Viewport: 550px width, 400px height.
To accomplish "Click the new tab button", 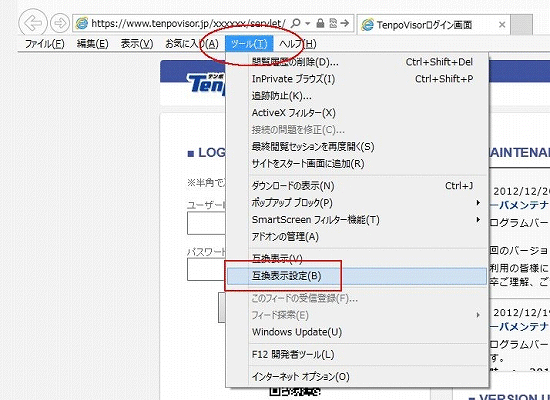I will pyautogui.click(x=521, y=25).
